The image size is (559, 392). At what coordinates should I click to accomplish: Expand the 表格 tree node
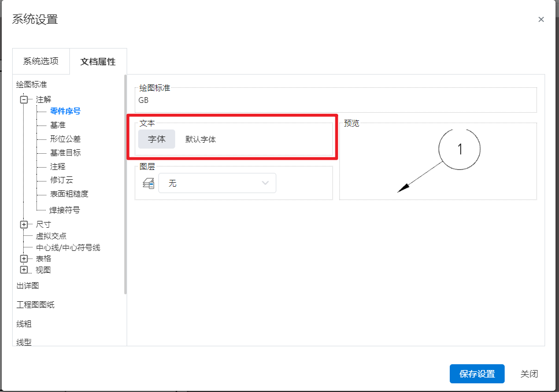24,258
